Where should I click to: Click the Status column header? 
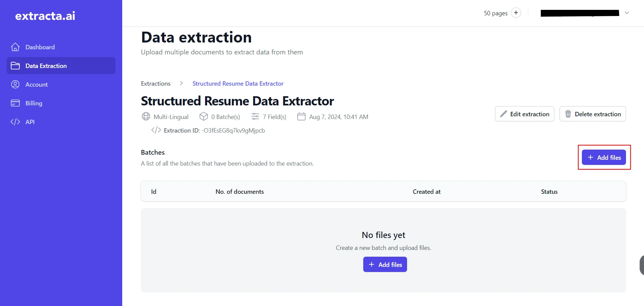[549, 192]
